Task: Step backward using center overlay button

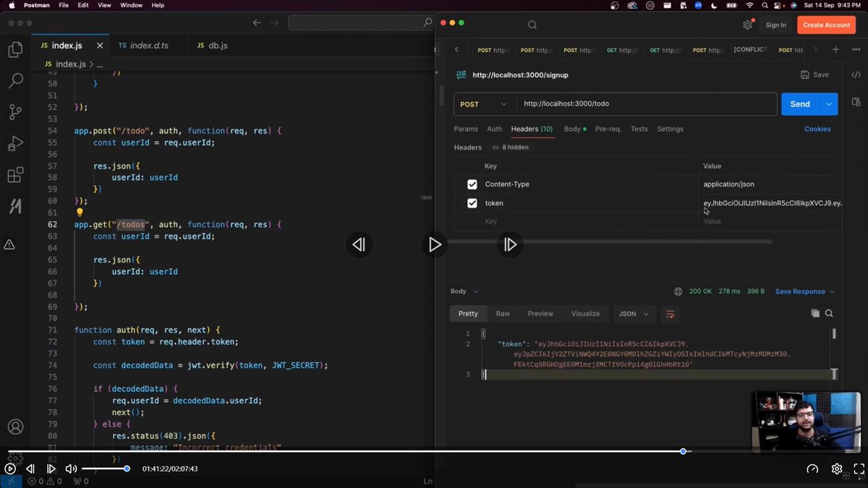Action: (x=359, y=244)
